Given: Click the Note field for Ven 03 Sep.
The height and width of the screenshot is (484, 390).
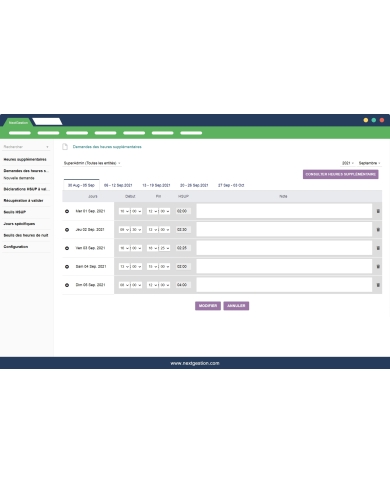Looking at the screenshot, I should tap(284, 248).
